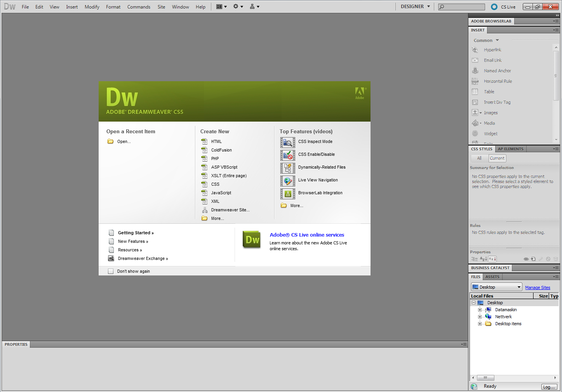Expand the Datamaskin tree node
The width and height of the screenshot is (562, 392).
click(480, 310)
